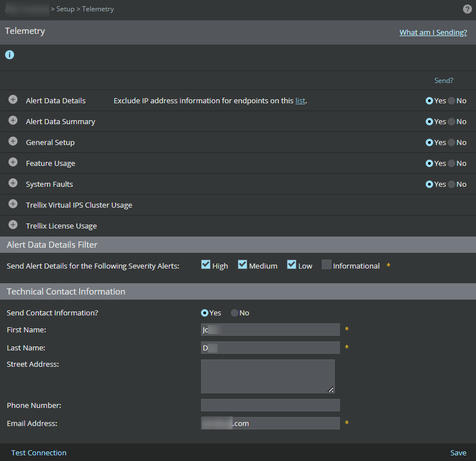
Task: Open the endpoint exclusion list link
Action: click(x=300, y=100)
